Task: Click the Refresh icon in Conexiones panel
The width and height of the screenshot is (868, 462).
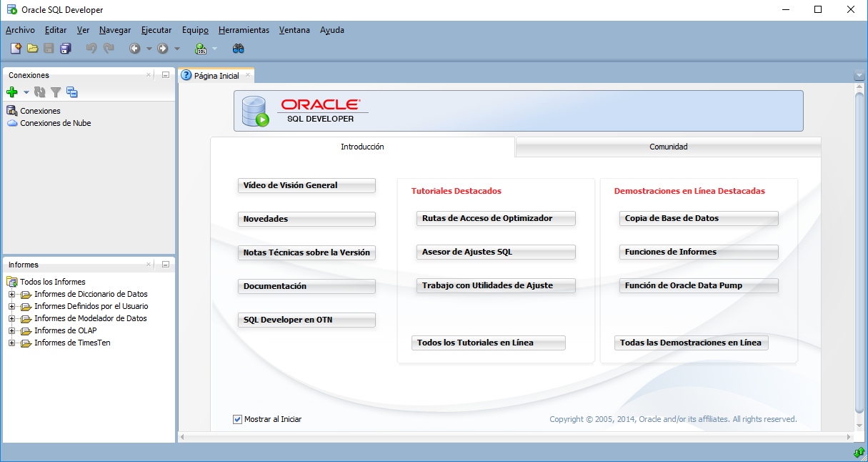Action: tap(39, 92)
